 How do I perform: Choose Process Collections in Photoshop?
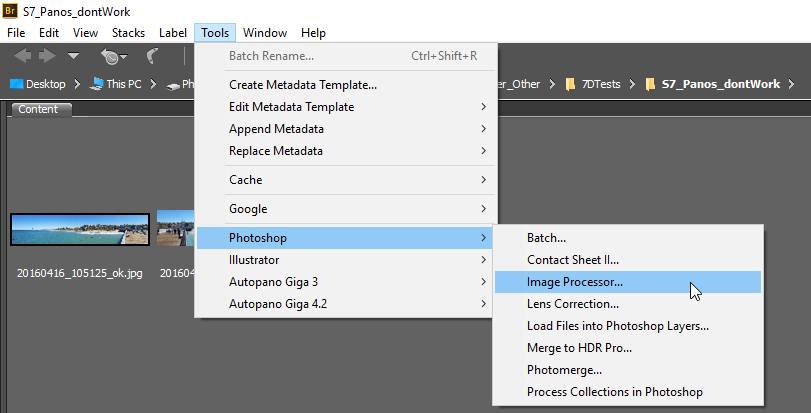(x=628, y=392)
